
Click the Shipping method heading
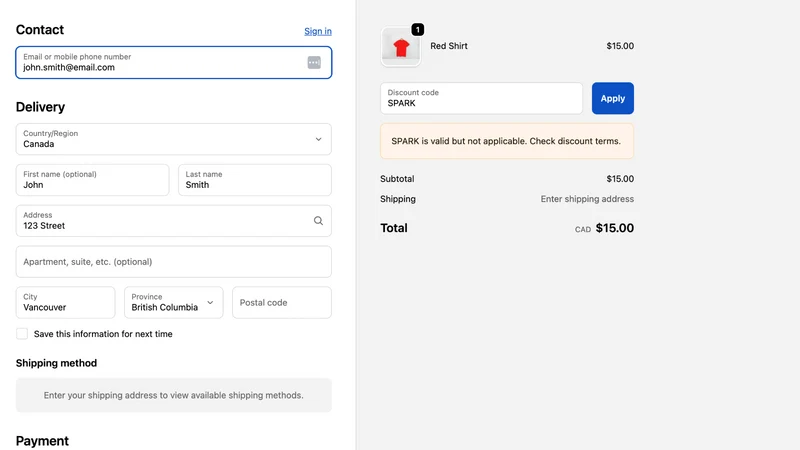point(56,363)
